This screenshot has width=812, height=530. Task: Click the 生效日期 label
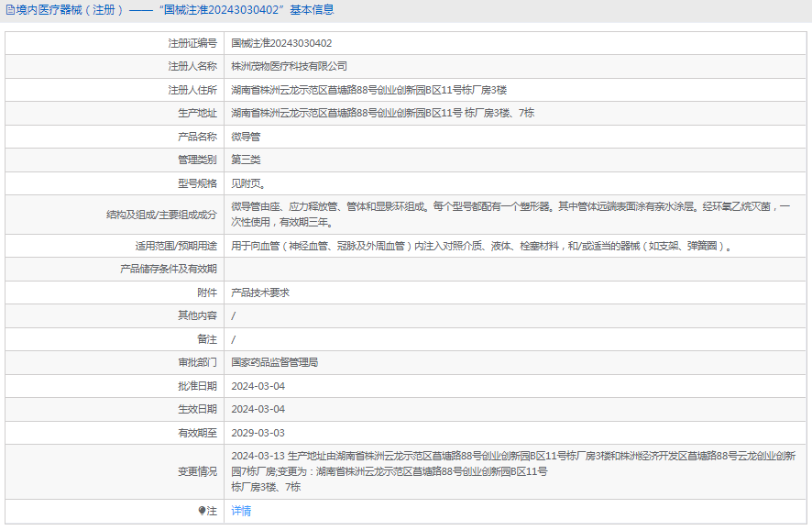pyautogui.click(x=197, y=409)
